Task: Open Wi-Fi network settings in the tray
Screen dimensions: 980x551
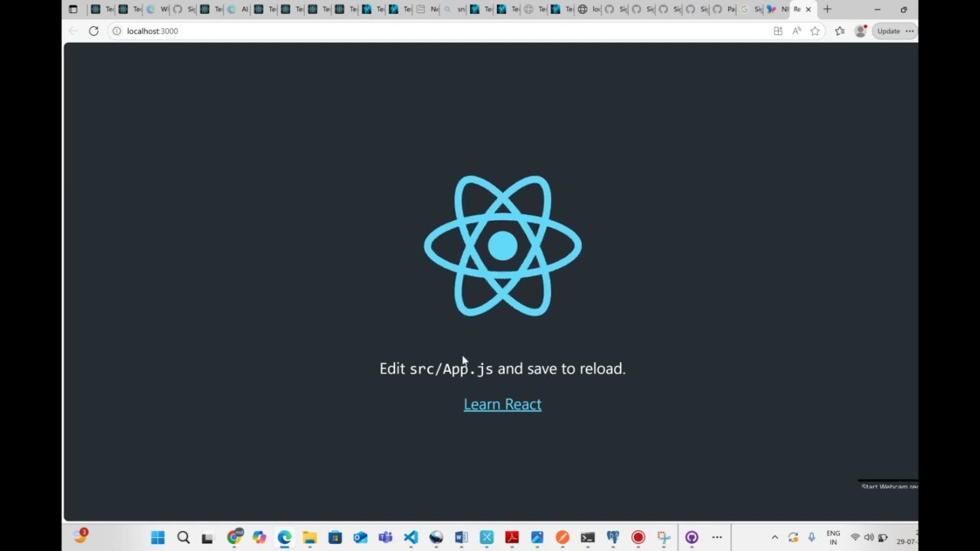Action: [855, 537]
